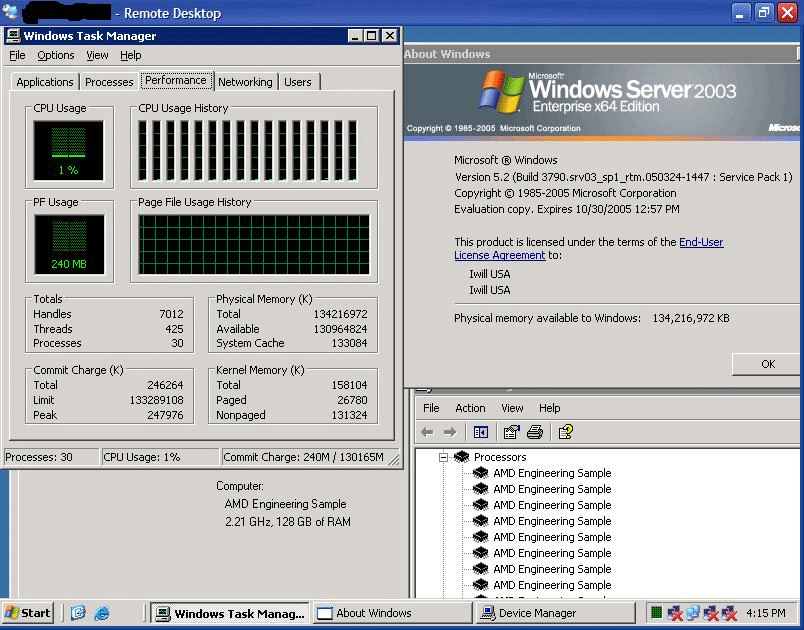Click 'Commit Charge: 240M / 130165M' status entry

click(304, 457)
